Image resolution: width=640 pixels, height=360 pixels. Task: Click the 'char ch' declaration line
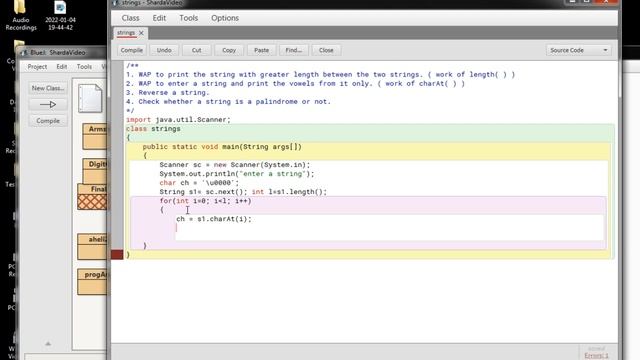click(199, 183)
